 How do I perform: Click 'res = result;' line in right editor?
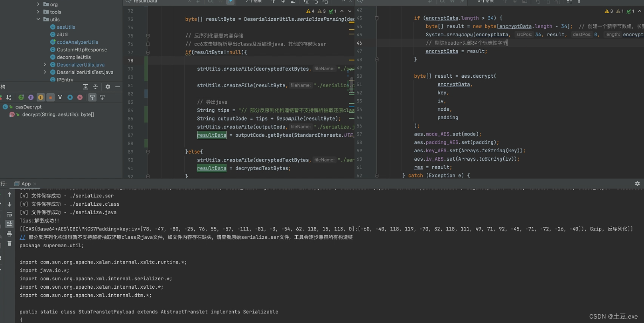[x=433, y=167]
